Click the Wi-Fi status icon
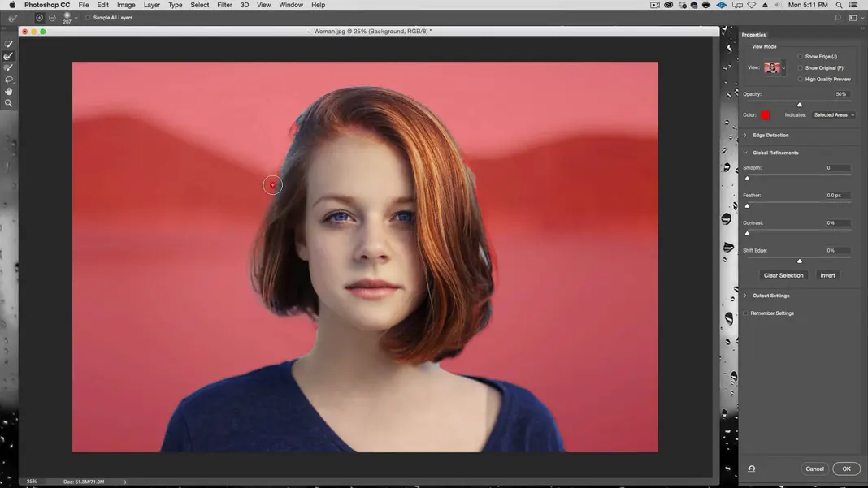This screenshot has width=868, height=488. (751, 5)
